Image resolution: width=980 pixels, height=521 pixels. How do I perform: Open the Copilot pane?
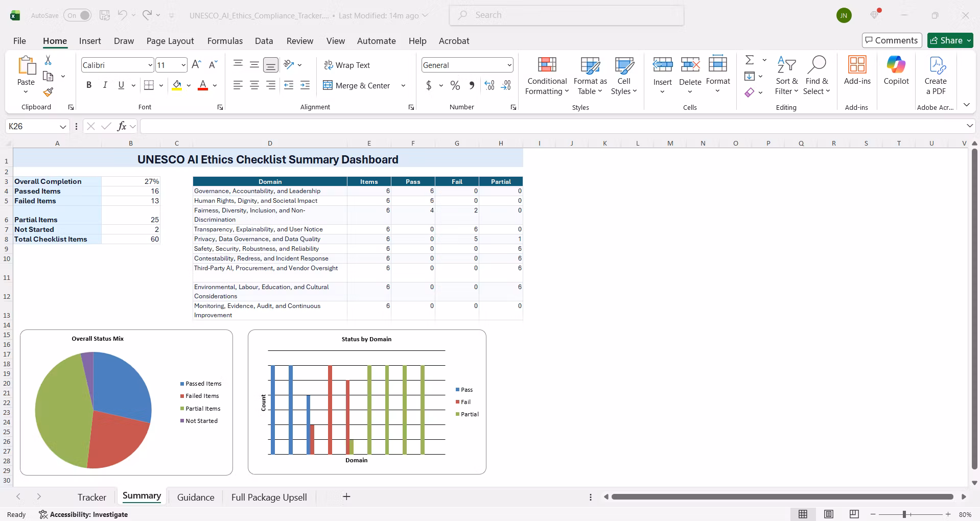(896, 71)
